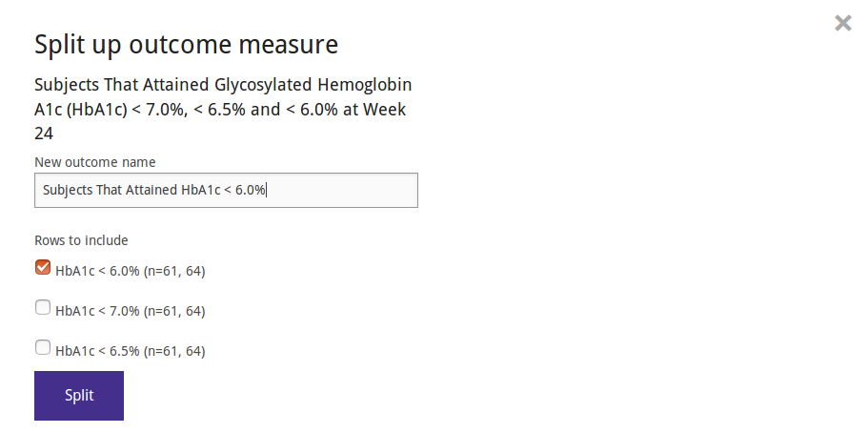The height and width of the screenshot is (433, 868).
Task: Select the "HbA1c < 6.0% (n=61, 64)" label text
Action: tap(131, 271)
